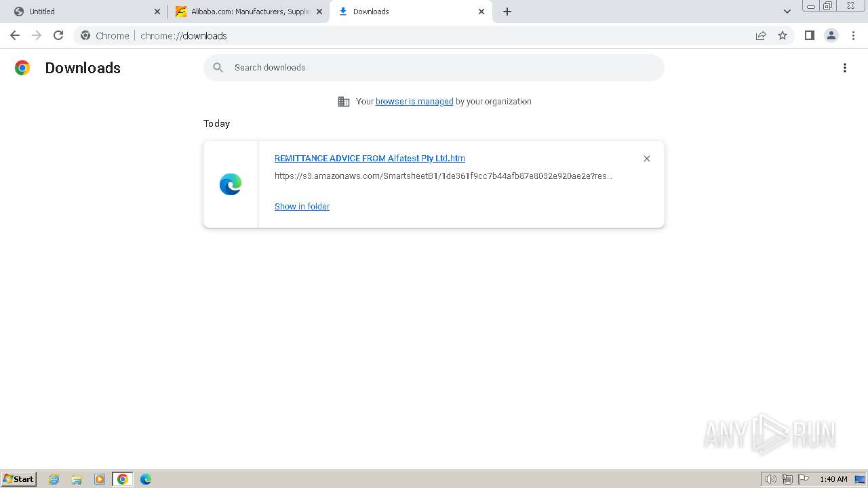Image resolution: width=868 pixels, height=488 pixels.
Task: Click the Chrome site info chip
Action: pyautogui.click(x=105, y=35)
